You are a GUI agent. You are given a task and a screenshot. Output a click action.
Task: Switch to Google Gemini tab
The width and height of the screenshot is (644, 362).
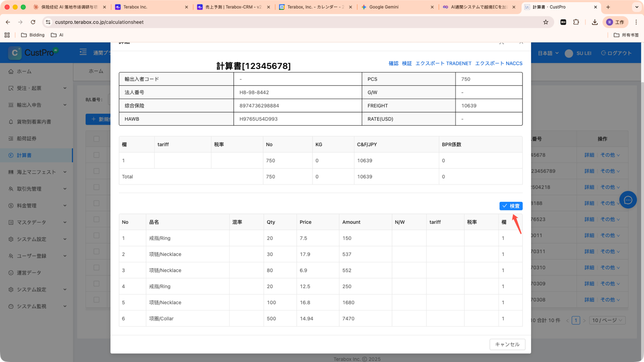(398, 7)
